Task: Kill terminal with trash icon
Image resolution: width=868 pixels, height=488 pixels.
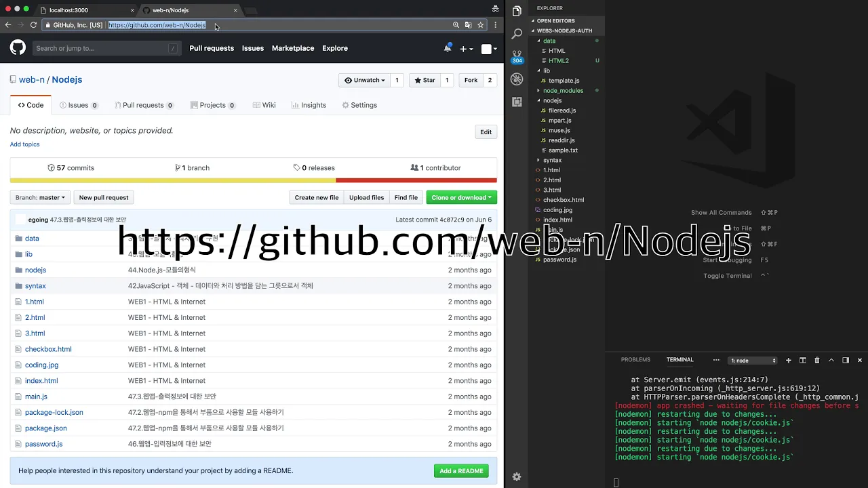Action: point(816,360)
